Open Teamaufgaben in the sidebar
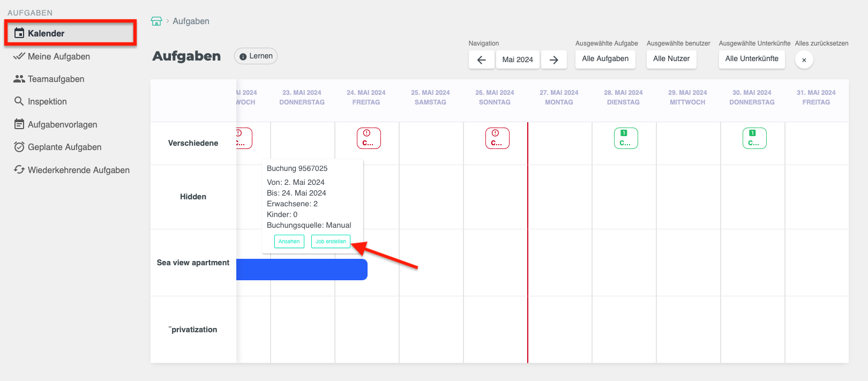Viewport: 868px width, 381px height. (x=56, y=79)
